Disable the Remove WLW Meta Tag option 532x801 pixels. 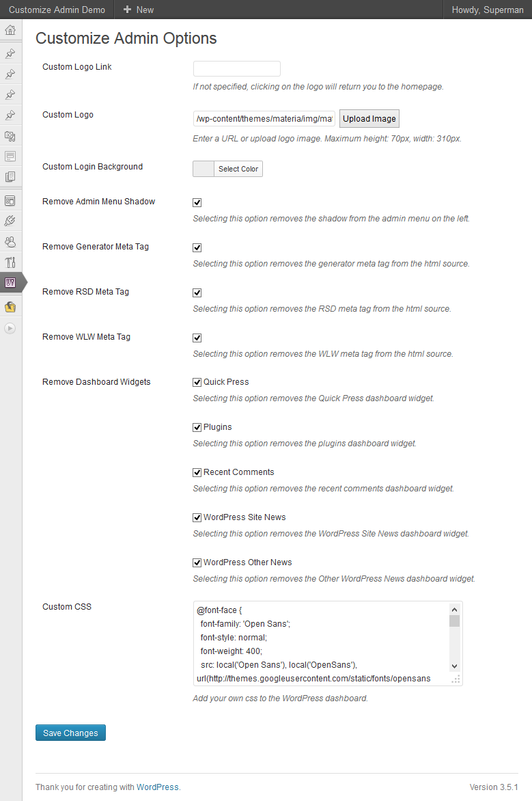197,338
